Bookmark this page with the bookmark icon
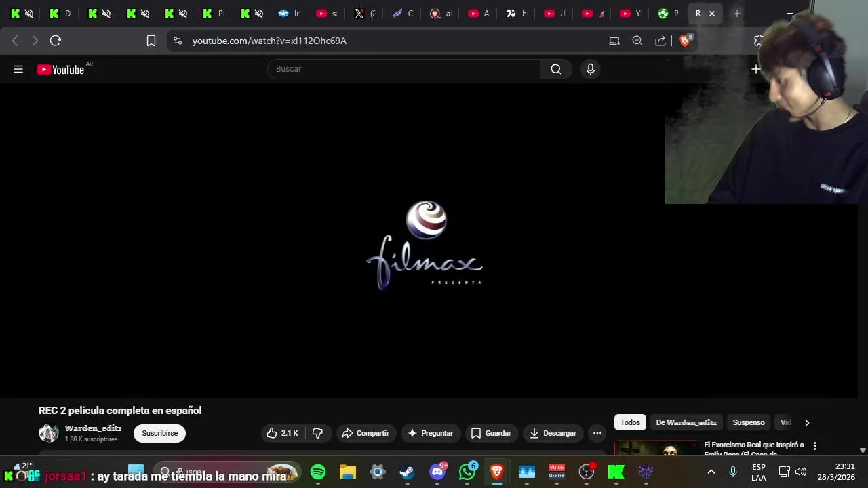The height and width of the screenshot is (488, 868). pyautogui.click(x=151, y=41)
